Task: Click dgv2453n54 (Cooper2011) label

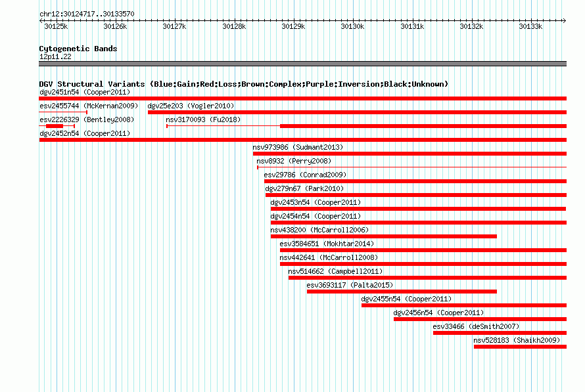Action: (316, 202)
